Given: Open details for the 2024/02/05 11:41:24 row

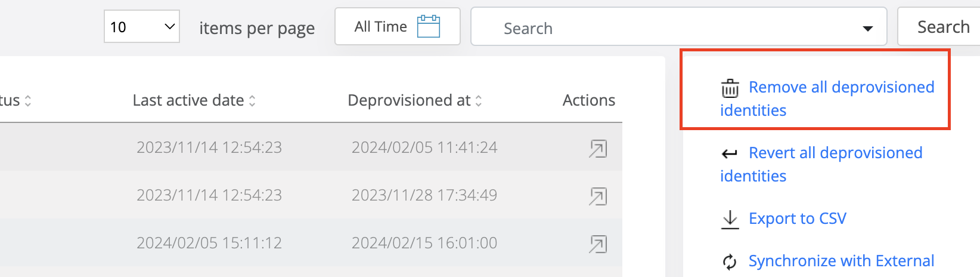Looking at the screenshot, I should (x=597, y=148).
